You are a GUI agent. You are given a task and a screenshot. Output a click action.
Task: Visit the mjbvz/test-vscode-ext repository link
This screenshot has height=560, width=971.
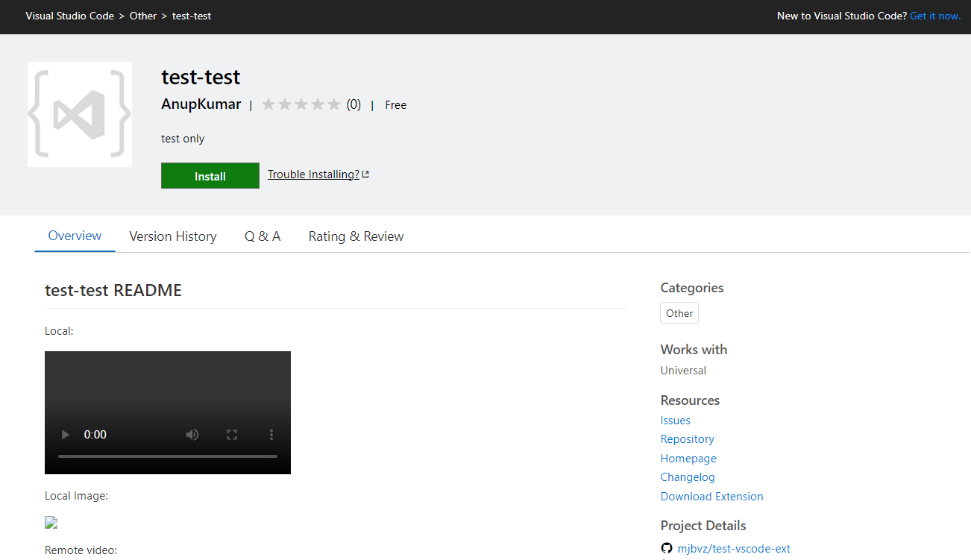click(x=734, y=548)
